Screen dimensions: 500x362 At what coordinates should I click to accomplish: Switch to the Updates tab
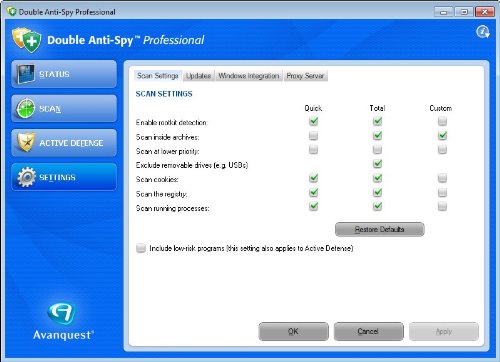[199, 76]
